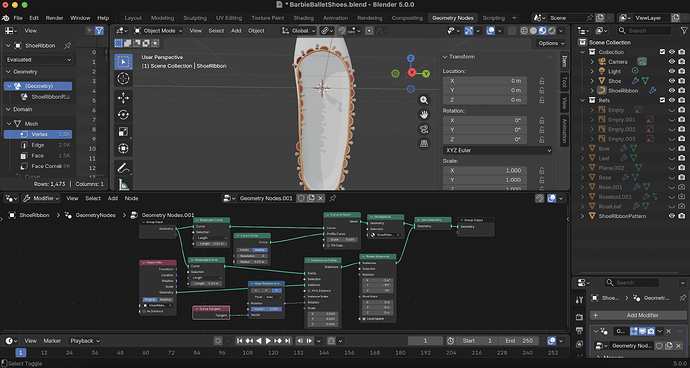This screenshot has width=690, height=368.
Task: Switch viewport to Material Preview shading
Action: [543, 31]
